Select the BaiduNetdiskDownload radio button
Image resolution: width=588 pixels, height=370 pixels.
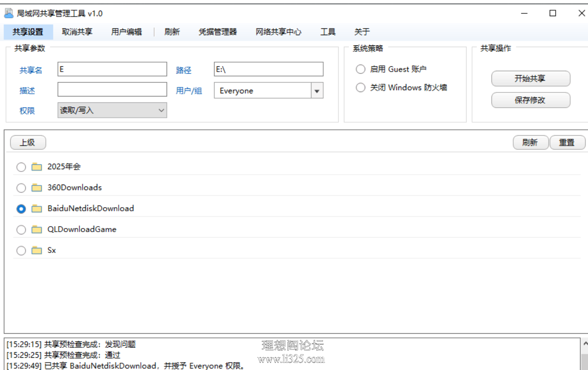pyautogui.click(x=21, y=209)
